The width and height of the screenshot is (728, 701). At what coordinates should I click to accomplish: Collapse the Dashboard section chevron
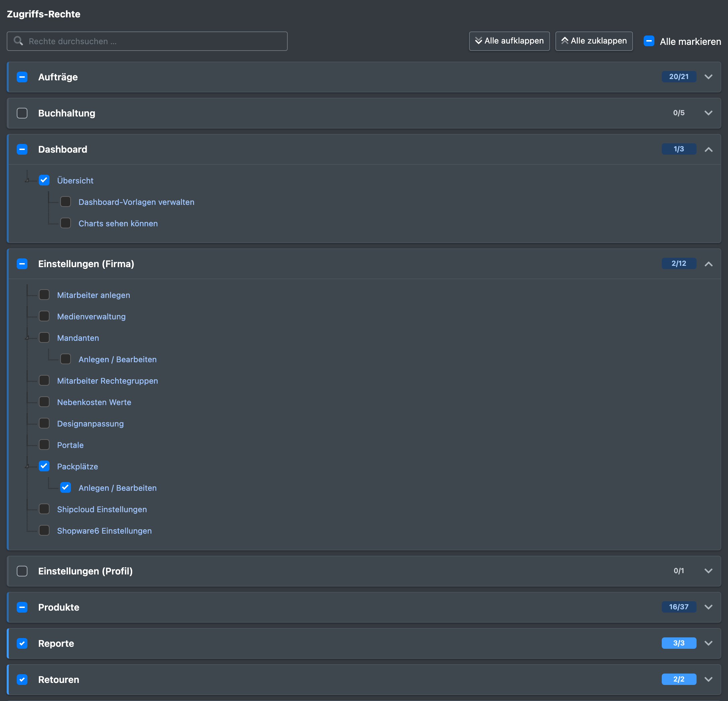click(x=708, y=149)
